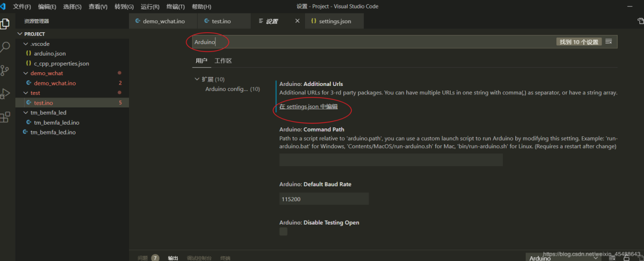This screenshot has height=261, width=644.
Task: Switch to the 调试控制台 panel tab
Action: [199, 258]
